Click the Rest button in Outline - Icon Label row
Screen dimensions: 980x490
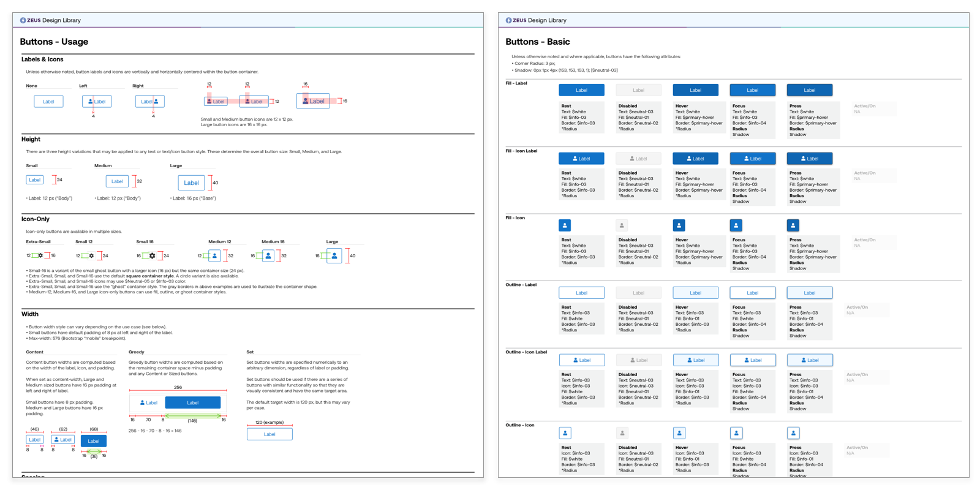[x=582, y=360]
